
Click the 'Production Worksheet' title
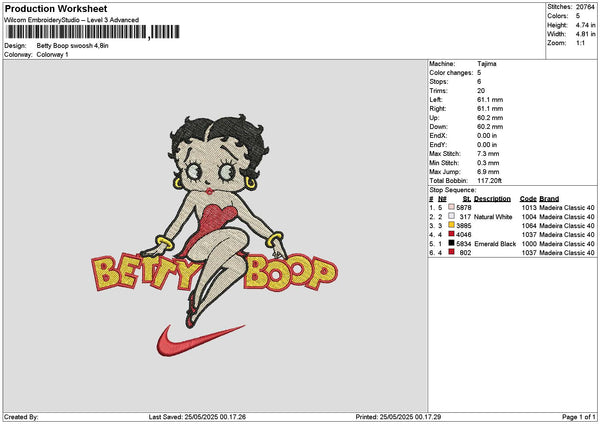click(56, 9)
